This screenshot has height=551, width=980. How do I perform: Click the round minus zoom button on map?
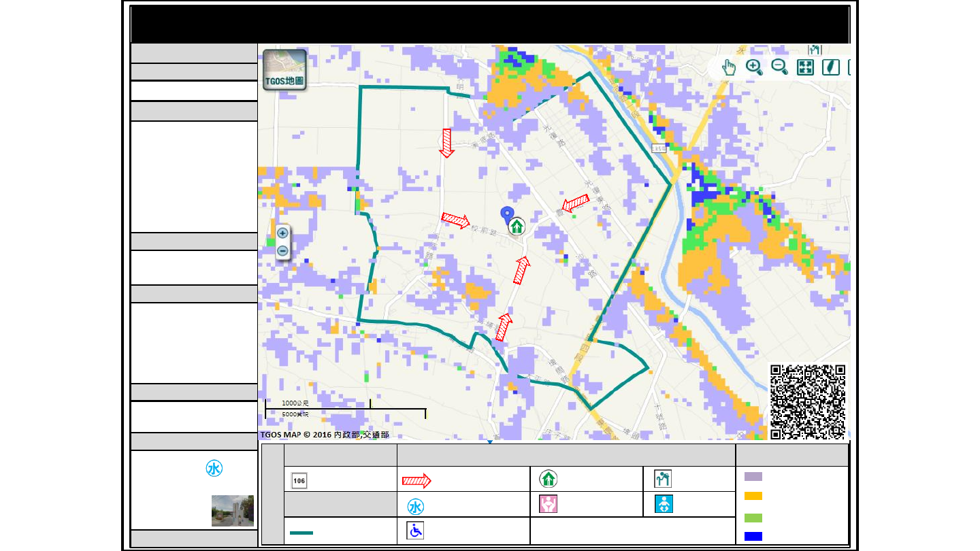point(282,251)
